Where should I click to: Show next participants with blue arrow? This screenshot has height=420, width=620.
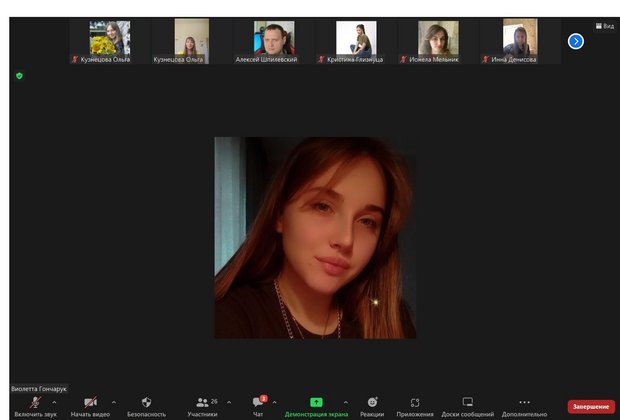pos(576,41)
